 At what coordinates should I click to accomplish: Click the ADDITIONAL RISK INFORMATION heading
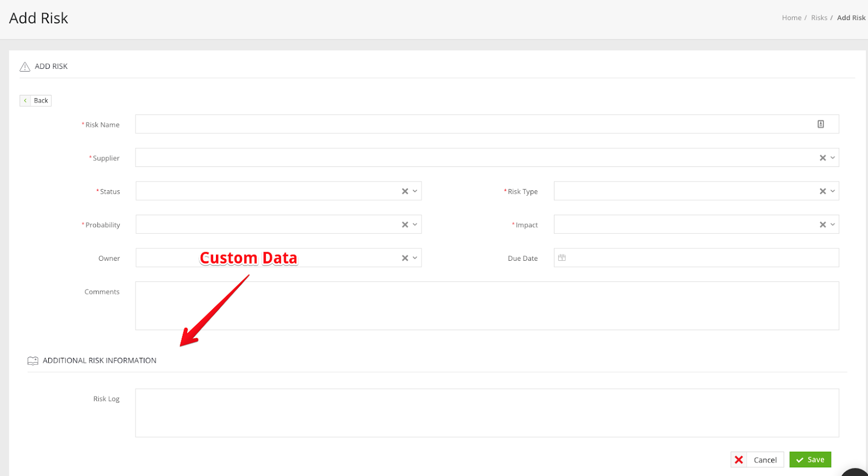click(x=99, y=361)
